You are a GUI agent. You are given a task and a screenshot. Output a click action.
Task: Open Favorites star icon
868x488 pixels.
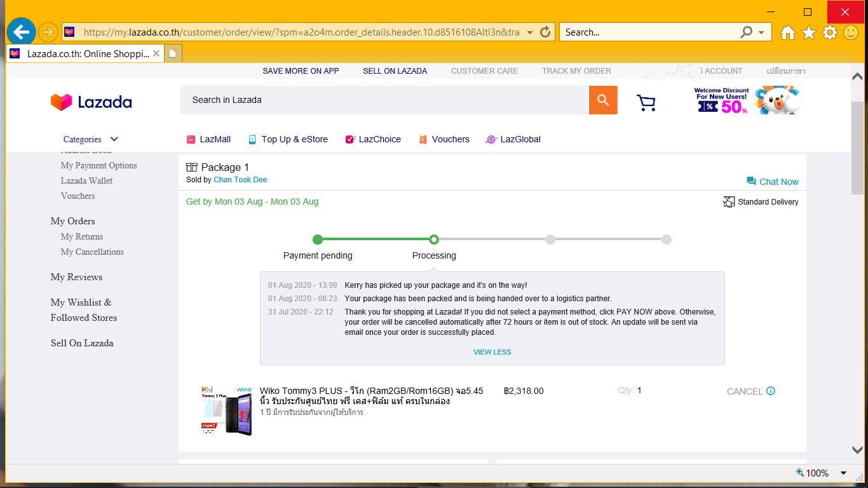[809, 32]
